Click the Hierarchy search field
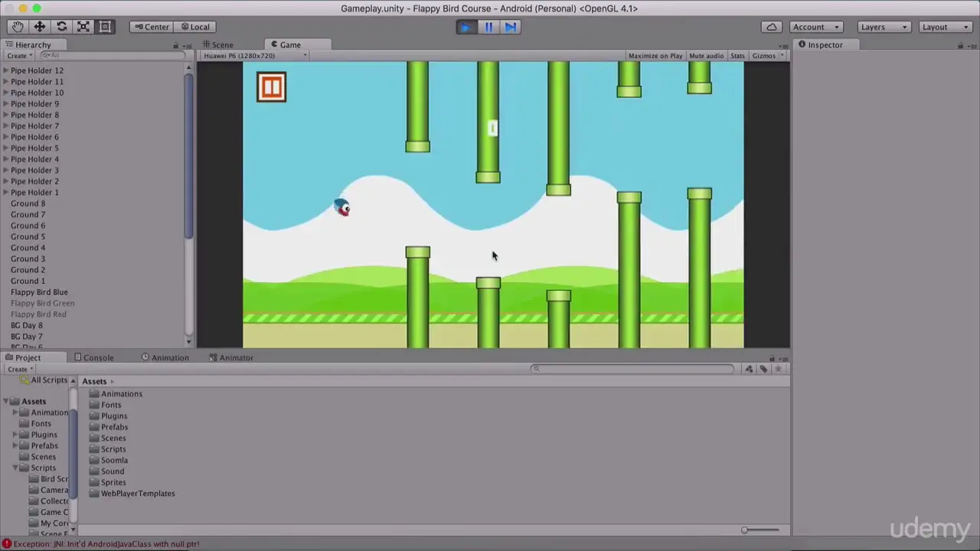The height and width of the screenshot is (551, 980). pos(112,56)
